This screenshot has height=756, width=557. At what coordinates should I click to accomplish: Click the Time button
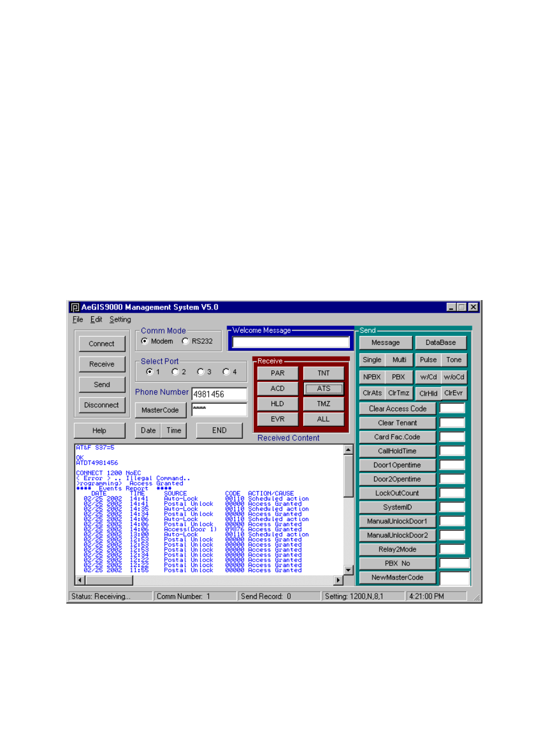pos(174,431)
